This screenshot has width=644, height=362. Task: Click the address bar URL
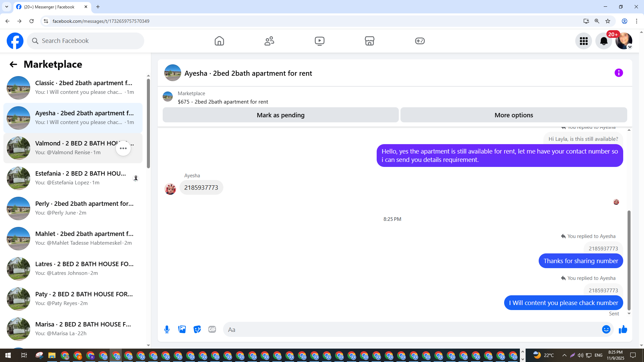pyautogui.click(x=101, y=21)
